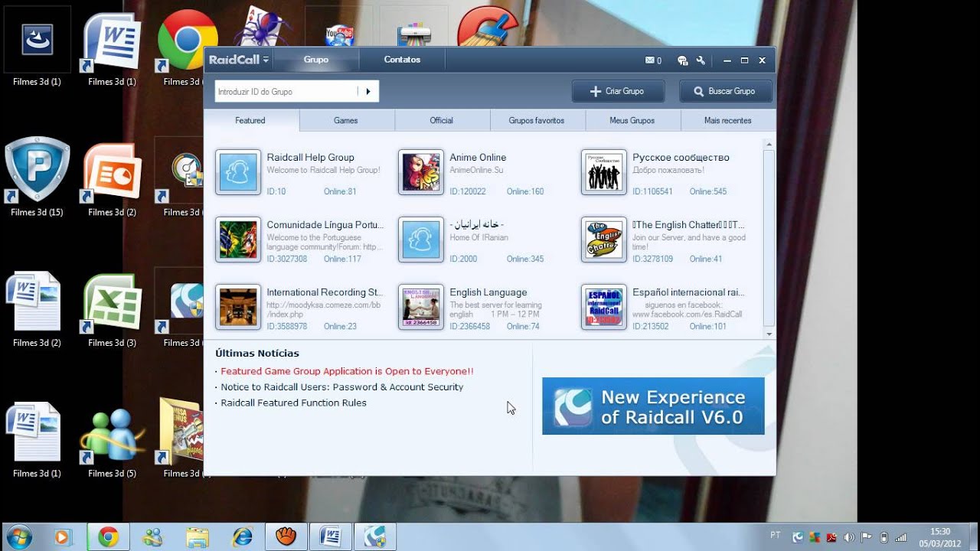
Task: Open Windows Live Messenger taskbar icon
Action: pos(153,537)
